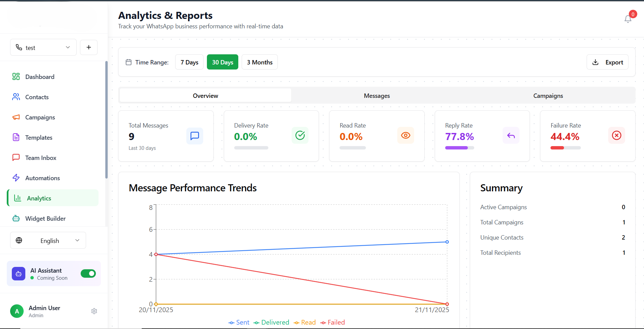Image resolution: width=644 pixels, height=329 pixels.
Task: Toggle the Failed series in legend
Action: (332, 322)
